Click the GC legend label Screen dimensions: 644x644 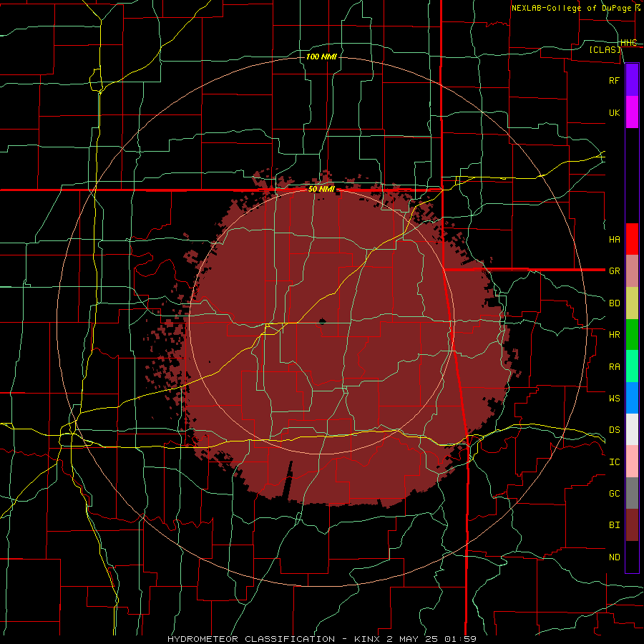click(x=615, y=493)
